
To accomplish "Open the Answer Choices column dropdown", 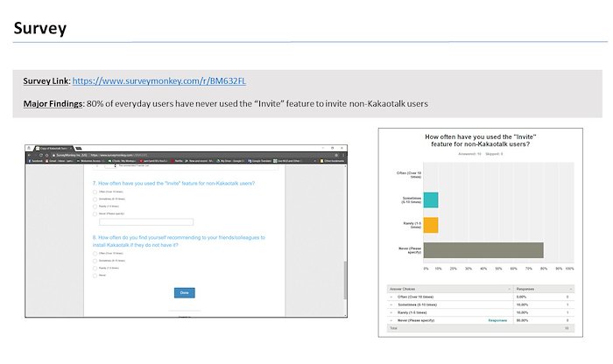I will tap(509, 289).
